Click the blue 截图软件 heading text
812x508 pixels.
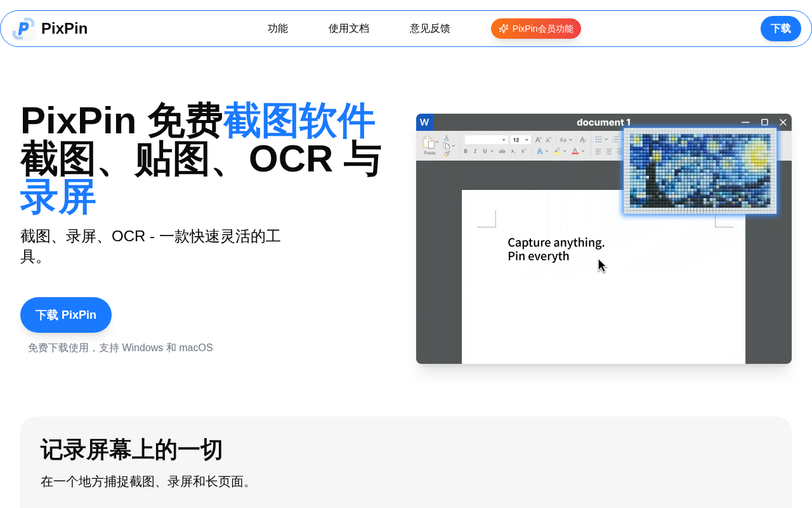pos(299,121)
